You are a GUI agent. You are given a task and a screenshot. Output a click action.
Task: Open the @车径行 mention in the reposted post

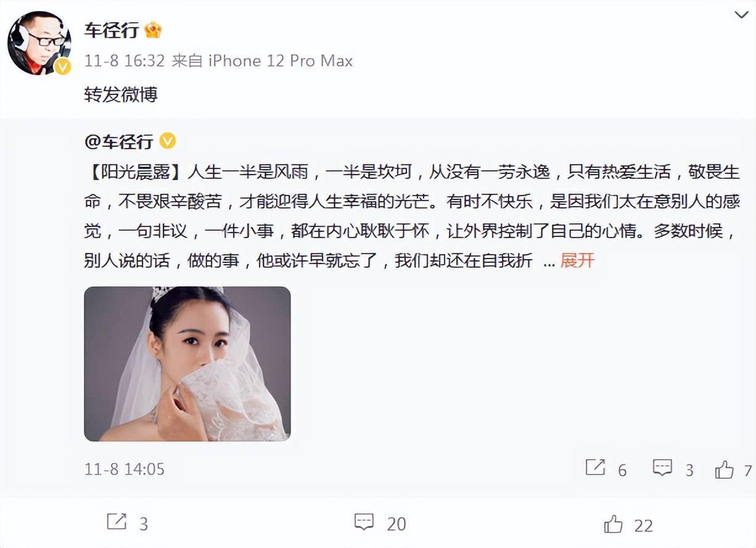pos(118,141)
